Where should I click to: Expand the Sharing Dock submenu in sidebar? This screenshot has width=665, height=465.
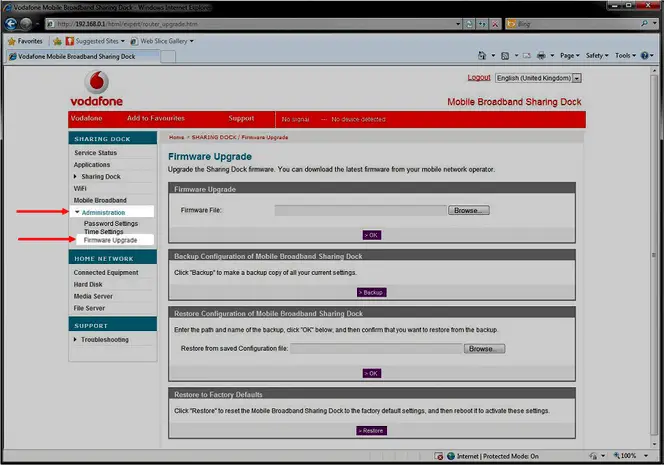click(75, 176)
